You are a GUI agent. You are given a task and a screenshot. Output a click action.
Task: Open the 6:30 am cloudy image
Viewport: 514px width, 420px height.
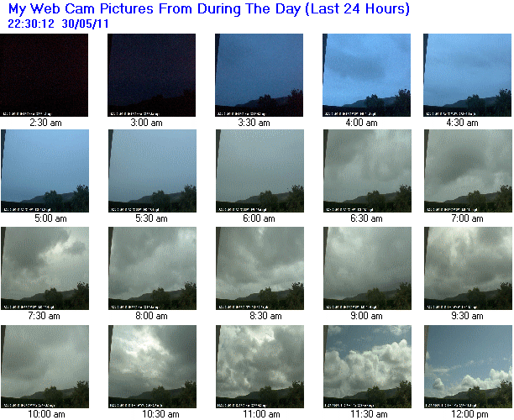point(368,171)
